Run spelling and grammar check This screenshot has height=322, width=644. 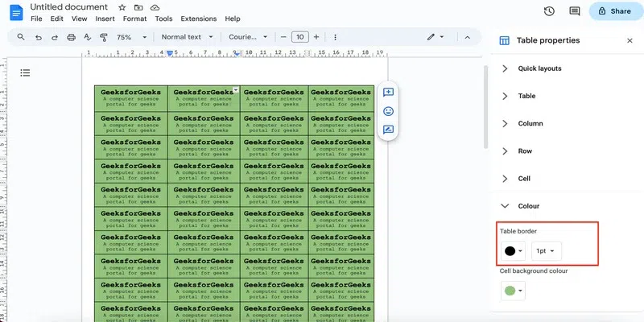point(87,37)
